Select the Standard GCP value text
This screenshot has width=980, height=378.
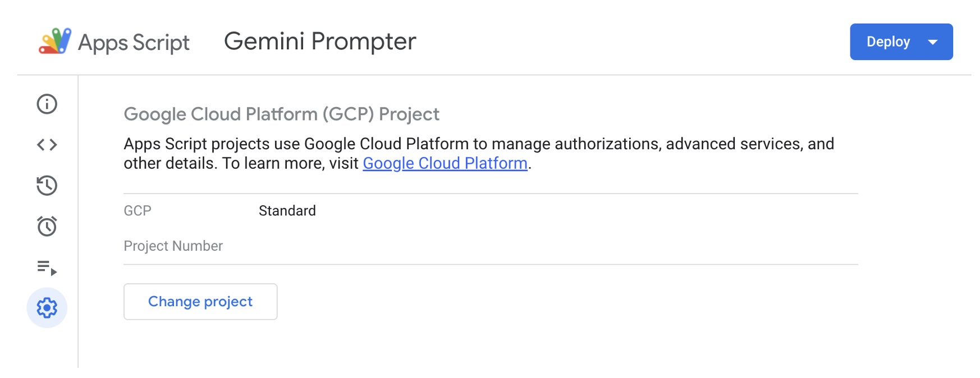pyautogui.click(x=287, y=211)
